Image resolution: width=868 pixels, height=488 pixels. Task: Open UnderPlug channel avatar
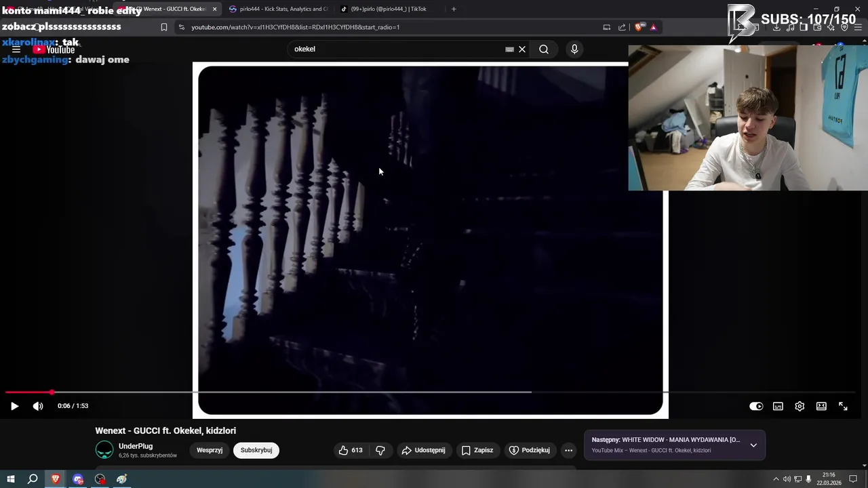pos(104,450)
